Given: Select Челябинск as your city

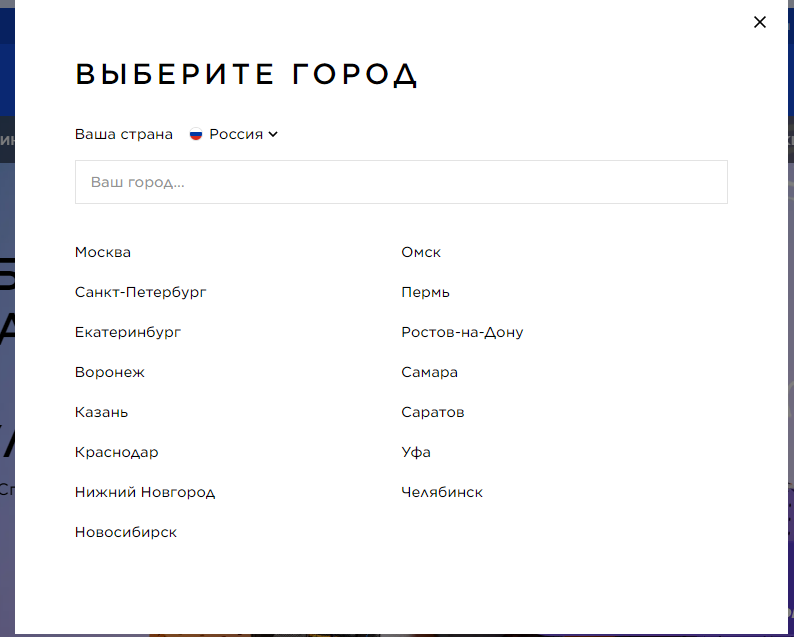Looking at the screenshot, I should coord(442,492).
